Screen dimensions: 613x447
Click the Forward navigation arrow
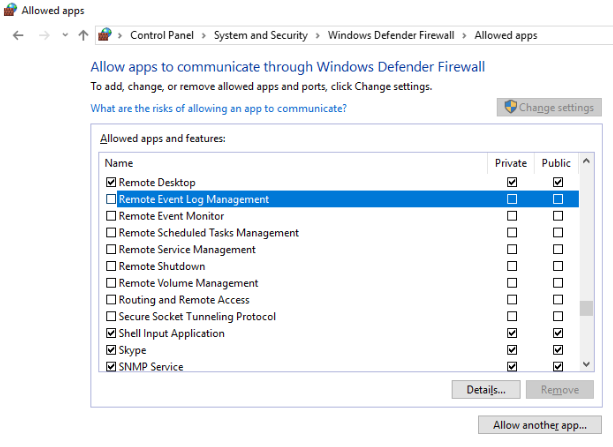44,36
